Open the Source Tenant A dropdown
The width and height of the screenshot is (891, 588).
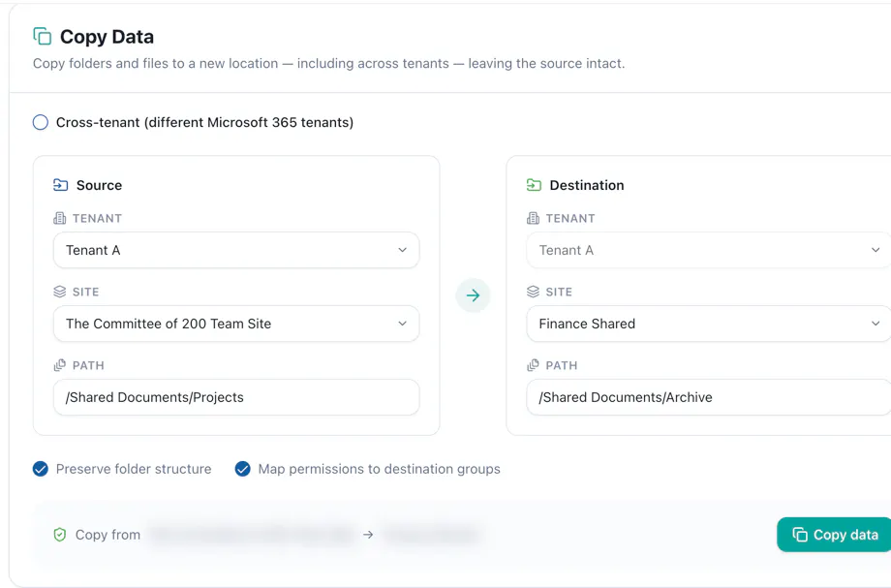tap(236, 250)
